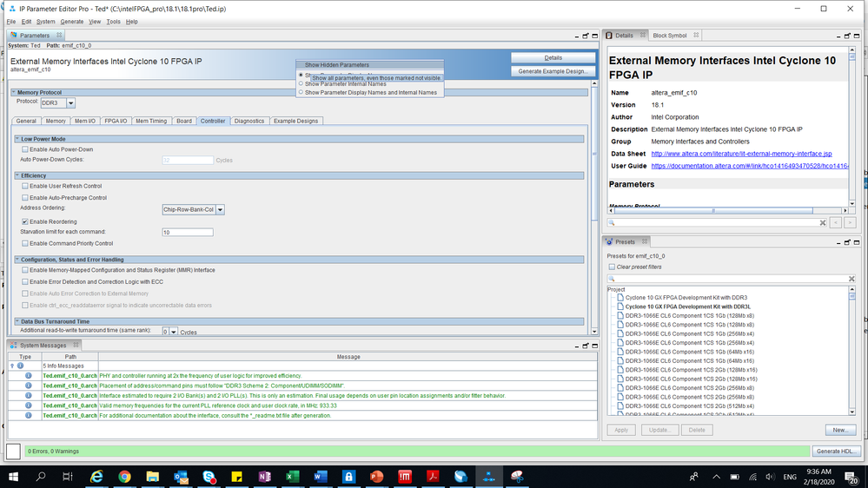Screen dimensions: 868x488
Task: Click the info icon beside 5 Info Messages
Action: [x=20, y=366]
